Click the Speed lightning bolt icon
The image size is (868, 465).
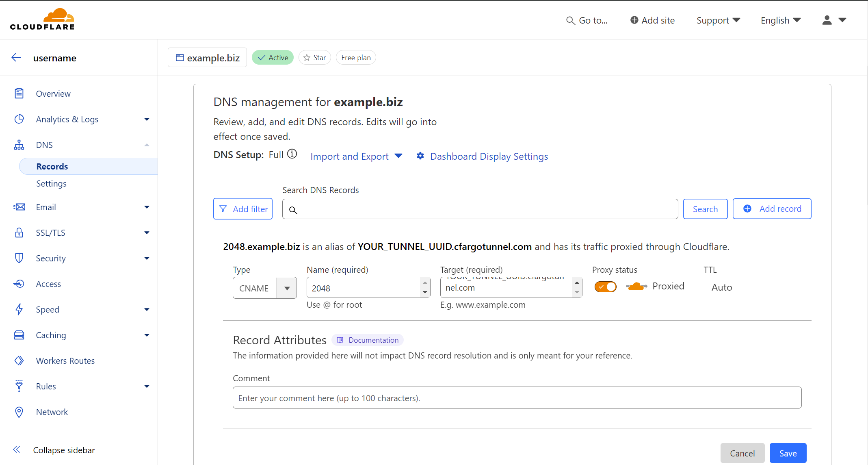click(19, 309)
